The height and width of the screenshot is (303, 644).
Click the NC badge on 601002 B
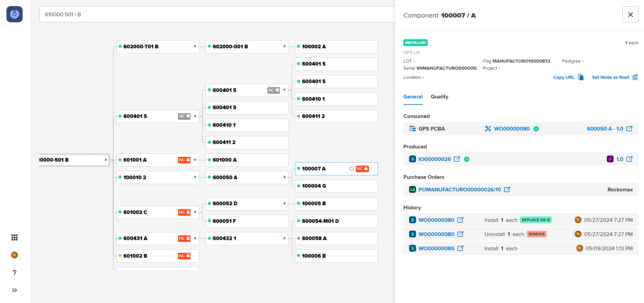click(184, 256)
